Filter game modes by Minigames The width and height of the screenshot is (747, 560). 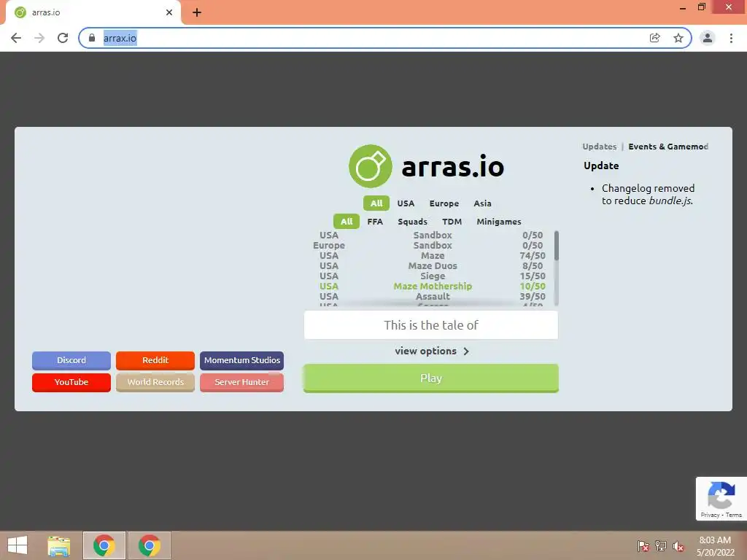[x=499, y=222]
